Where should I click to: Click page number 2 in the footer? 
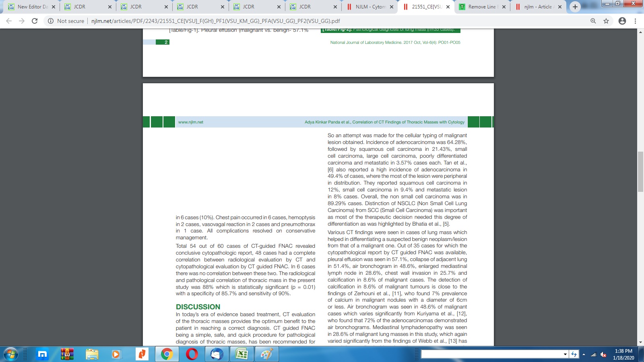(166, 42)
